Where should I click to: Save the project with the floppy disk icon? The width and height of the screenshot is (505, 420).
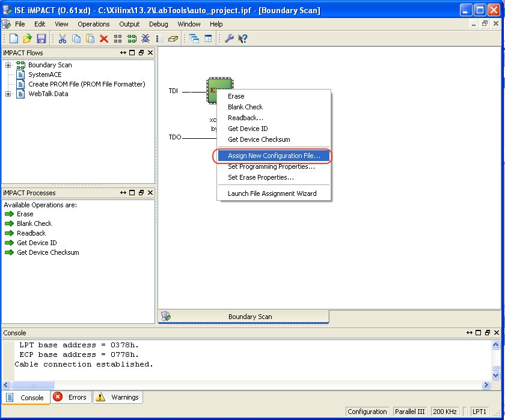pyautogui.click(x=41, y=38)
